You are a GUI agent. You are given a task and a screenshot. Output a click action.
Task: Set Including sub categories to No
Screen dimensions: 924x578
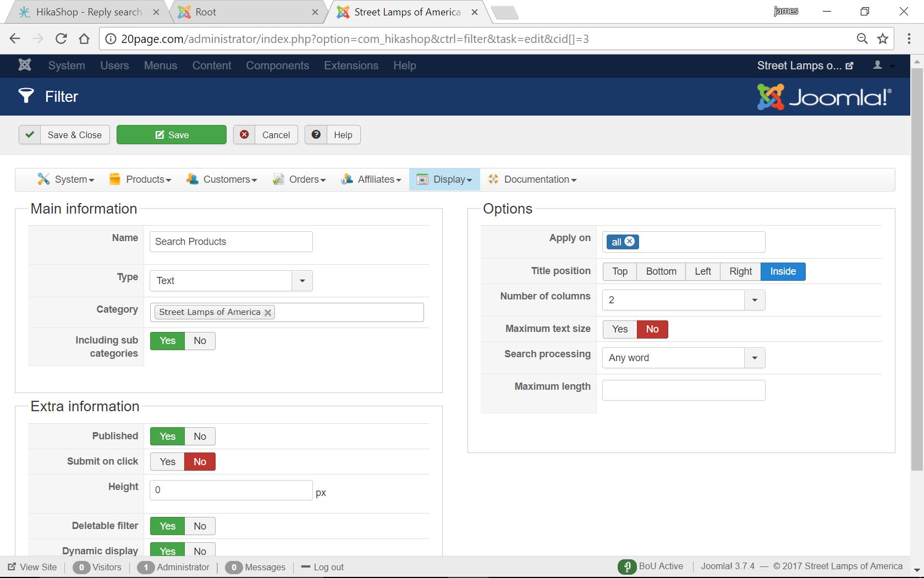point(200,341)
